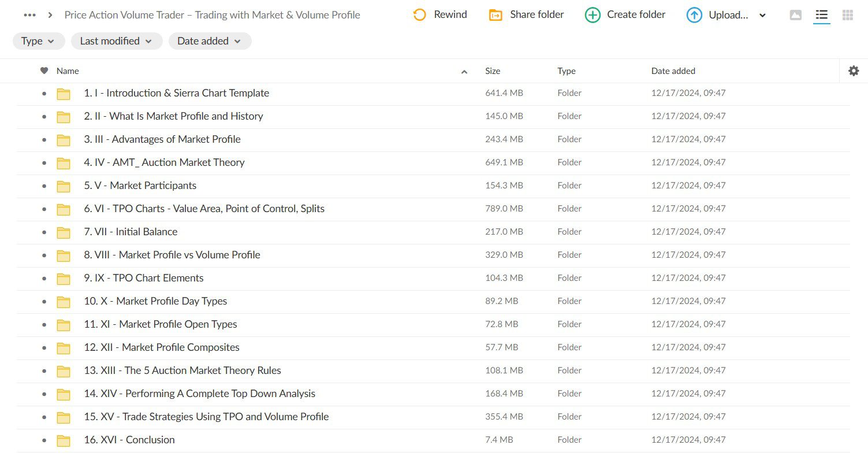Click folder icon for Market Participants
This screenshot has height=456, width=868.
coord(64,186)
